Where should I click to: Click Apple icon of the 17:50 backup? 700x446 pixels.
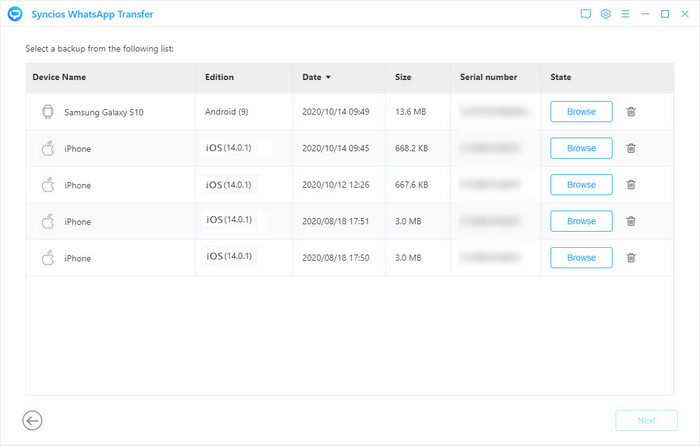[48, 258]
